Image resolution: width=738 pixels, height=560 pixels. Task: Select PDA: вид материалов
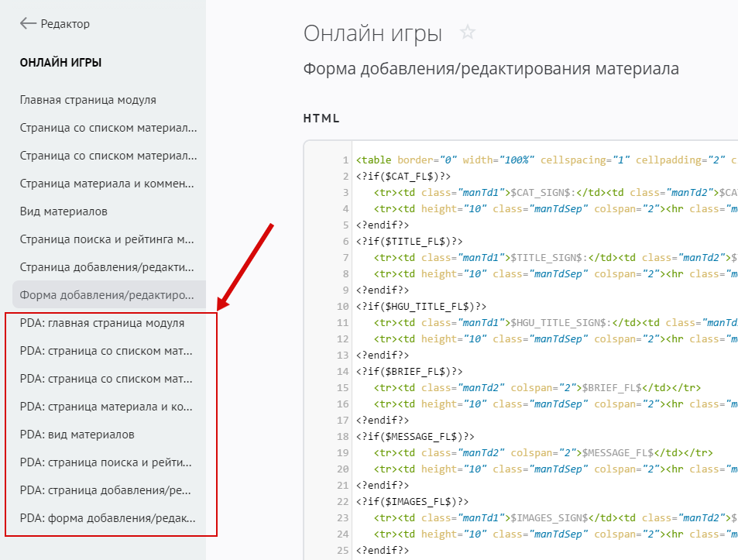coord(77,435)
